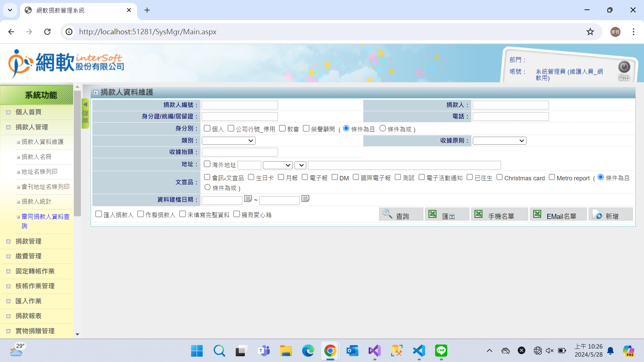Open Visual Studio from the taskbar
Image resolution: width=644 pixels, height=362 pixels.
click(x=374, y=351)
